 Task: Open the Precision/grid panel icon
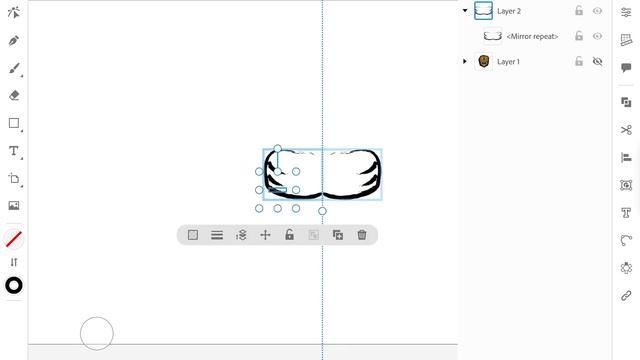[x=626, y=40]
